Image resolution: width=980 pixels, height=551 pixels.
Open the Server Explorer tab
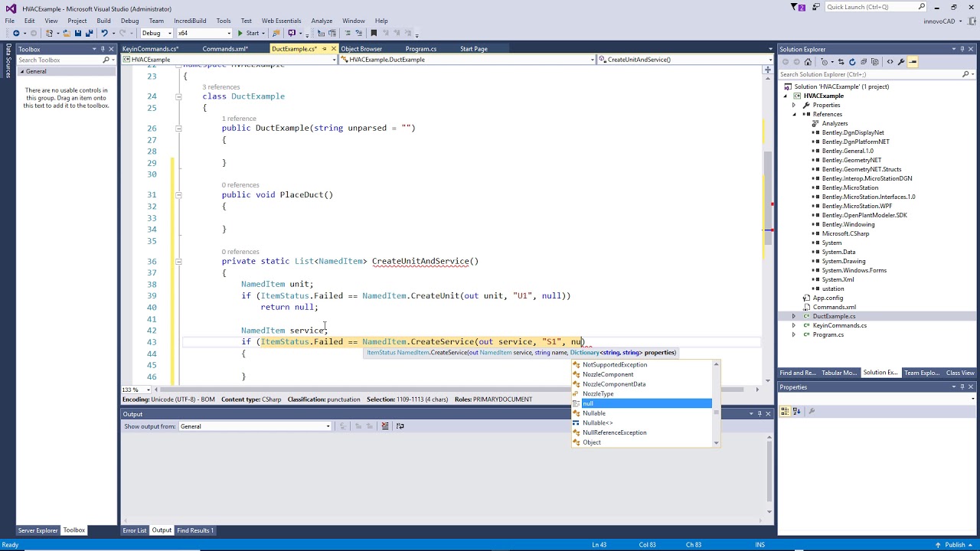38,530
